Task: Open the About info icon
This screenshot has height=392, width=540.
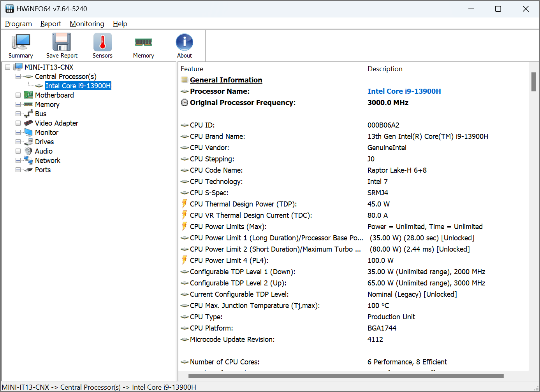Action: tap(184, 42)
